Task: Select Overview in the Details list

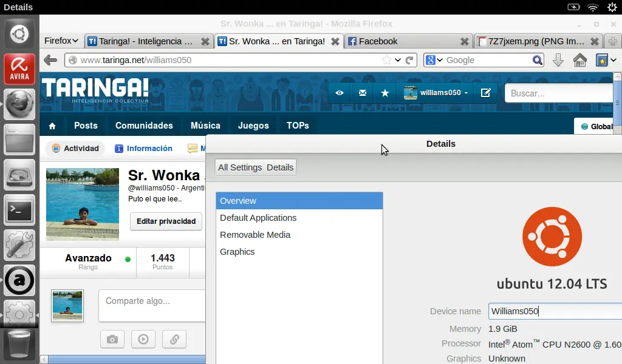Action: [x=299, y=201]
